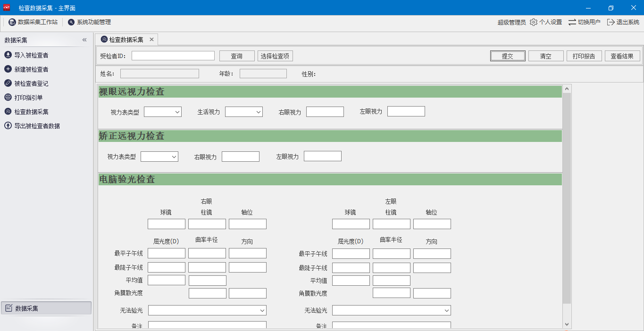Click the 导入被检查者 import icon
The image size is (644, 331).
(x=8, y=55)
